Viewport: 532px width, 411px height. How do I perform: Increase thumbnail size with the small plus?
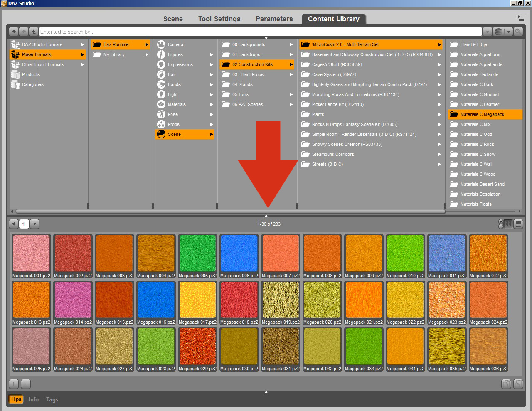tap(500, 221)
